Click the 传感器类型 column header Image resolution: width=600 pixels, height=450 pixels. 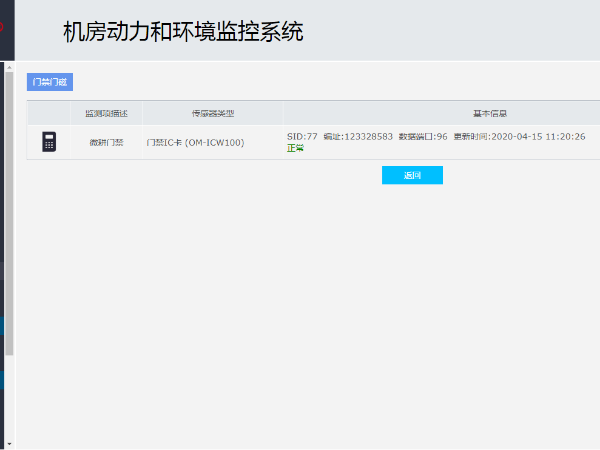212,113
